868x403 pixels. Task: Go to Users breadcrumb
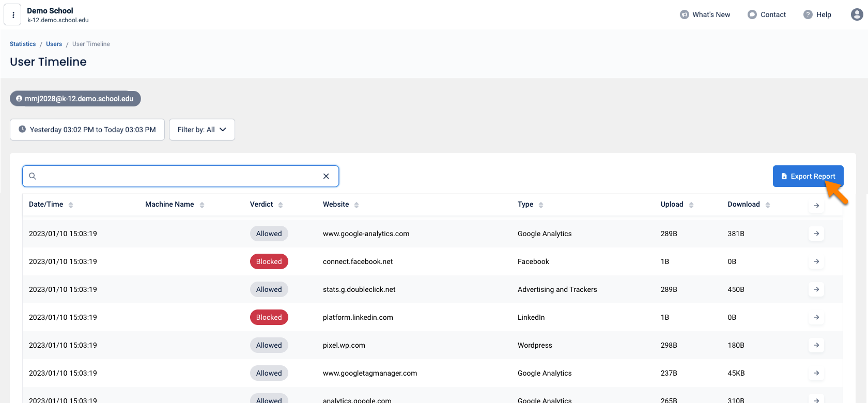54,44
